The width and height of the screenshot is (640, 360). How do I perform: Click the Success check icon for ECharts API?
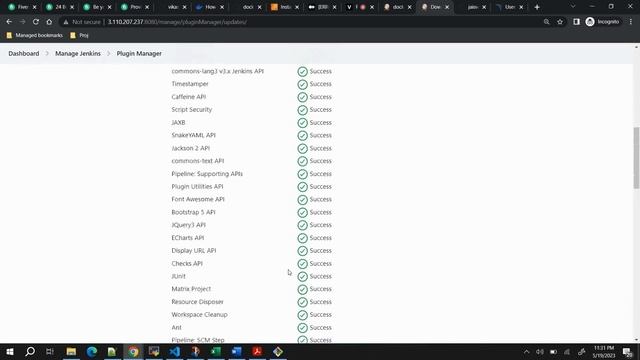click(x=302, y=238)
